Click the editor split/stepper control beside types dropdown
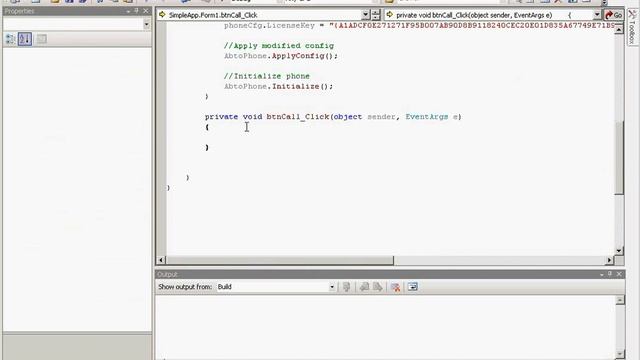Image resolution: width=640 pixels, height=360 pixels. (x=376, y=15)
